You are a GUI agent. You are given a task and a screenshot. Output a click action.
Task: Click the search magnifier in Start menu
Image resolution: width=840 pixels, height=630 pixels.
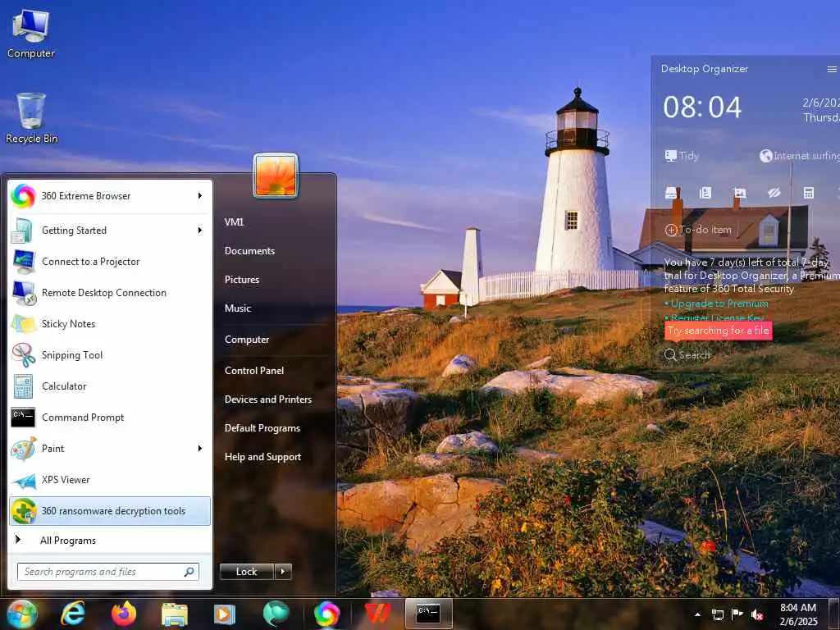pyautogui.click(x=189, y=572)
